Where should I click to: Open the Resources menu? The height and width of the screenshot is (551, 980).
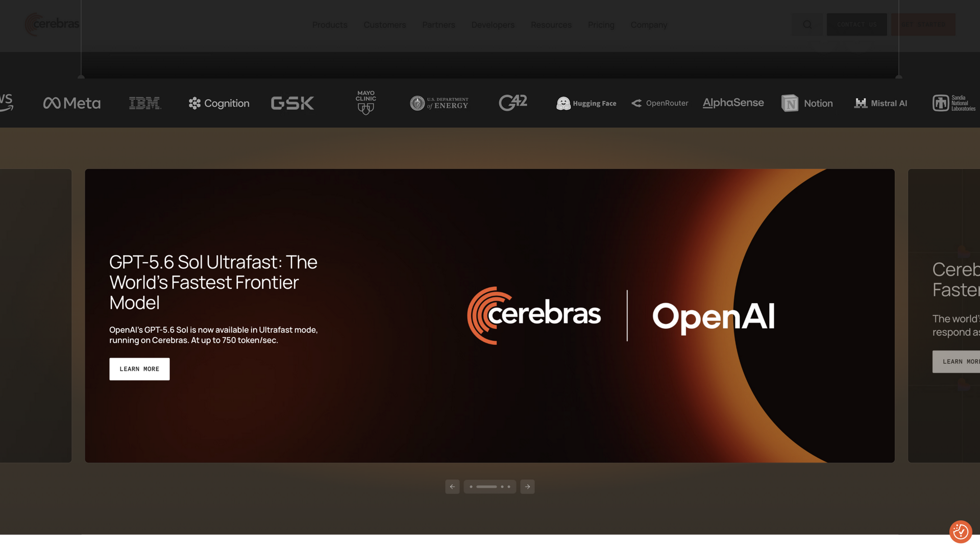551,24
